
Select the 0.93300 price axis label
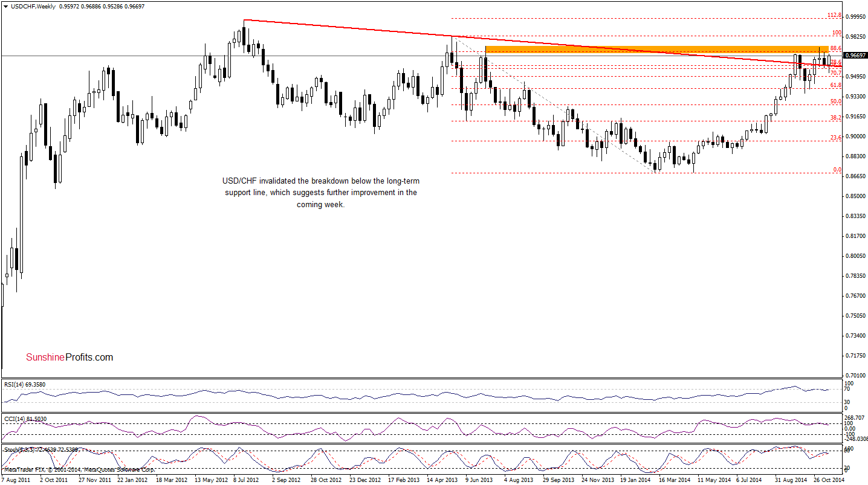[x=855, y=97]
